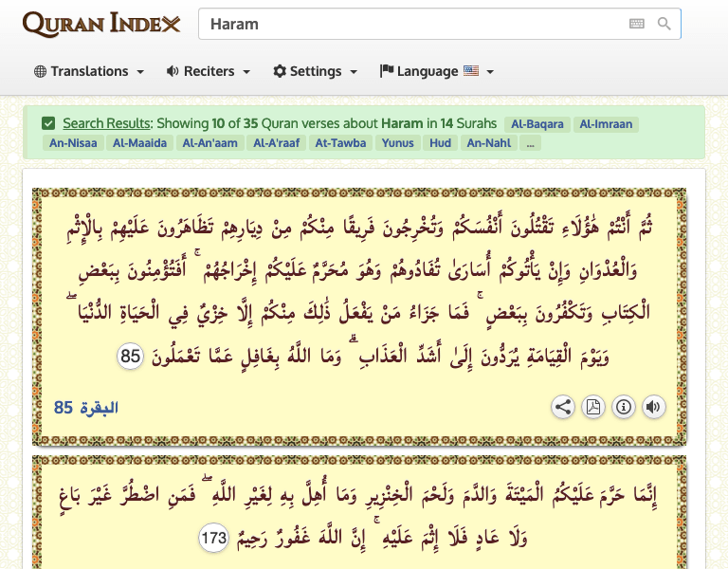Click the speaker icon beside Reciters
Viewport: 728px width, 569px height.
(x=173, y=71)
